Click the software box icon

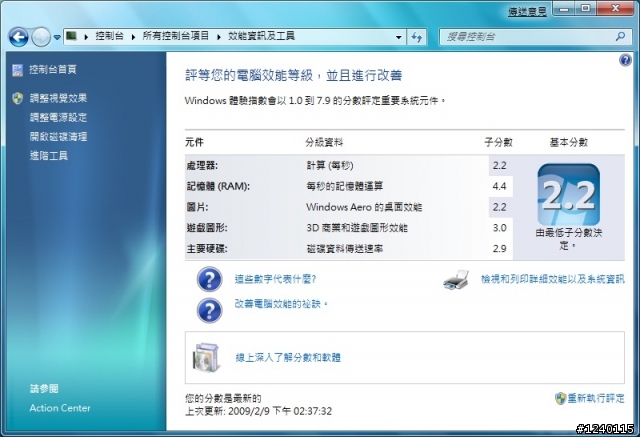point(207,358)
